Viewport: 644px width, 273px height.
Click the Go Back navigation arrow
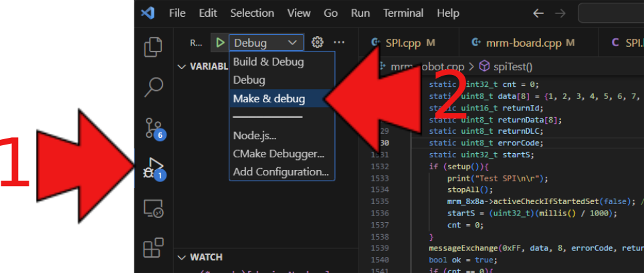pyautogui.click(x=538, y=13)
